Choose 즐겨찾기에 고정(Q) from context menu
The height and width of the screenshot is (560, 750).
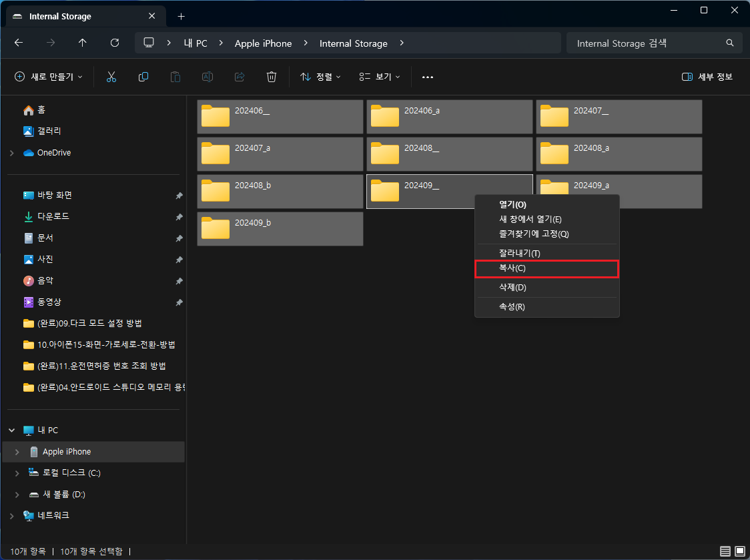point(546,234)
